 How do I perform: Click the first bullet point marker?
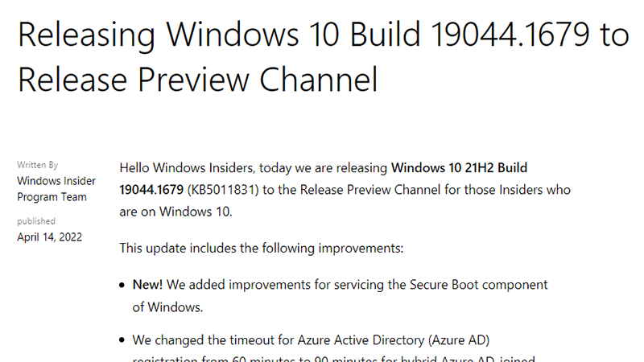click(x=123, y=286)
